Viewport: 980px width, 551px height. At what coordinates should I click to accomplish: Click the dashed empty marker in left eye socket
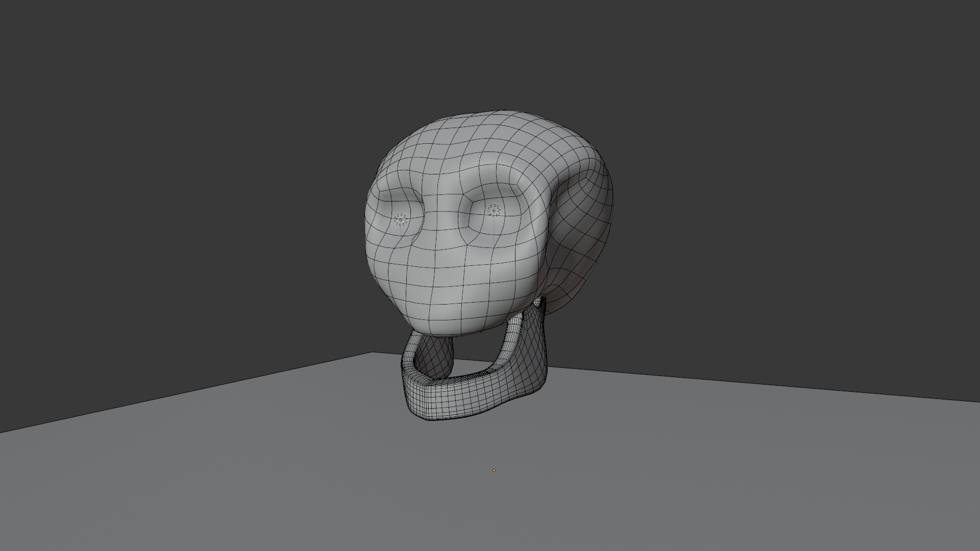pos(401,220)
